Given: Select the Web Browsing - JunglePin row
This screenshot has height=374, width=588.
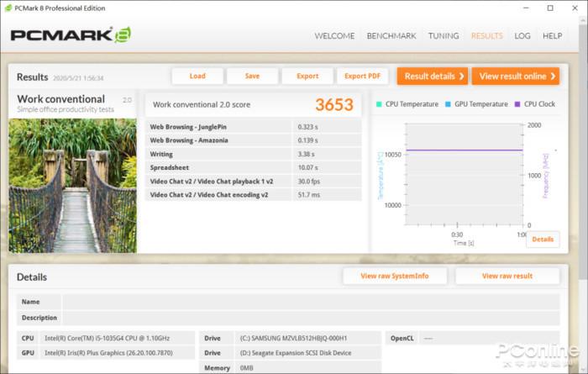Looking at the screenshot, I should point(254,127).
